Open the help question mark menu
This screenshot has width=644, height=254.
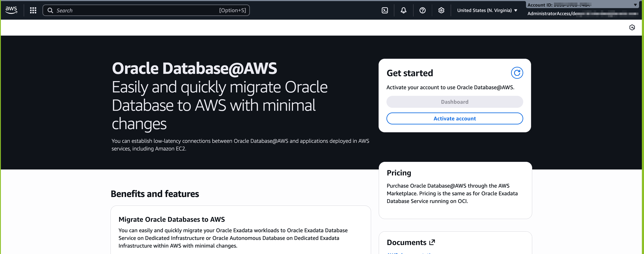pos(422,10)
